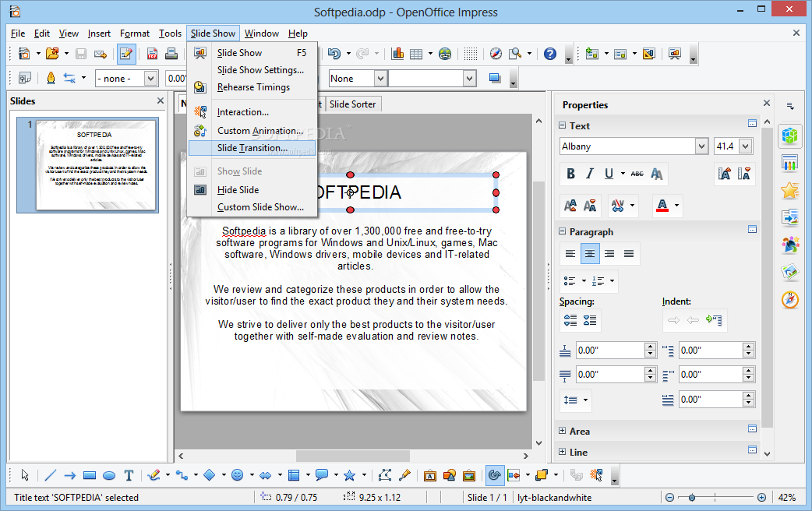Toggle Strikethrough ABC button
This screenshot has width=812, height=511.
(x=637, y=174)
